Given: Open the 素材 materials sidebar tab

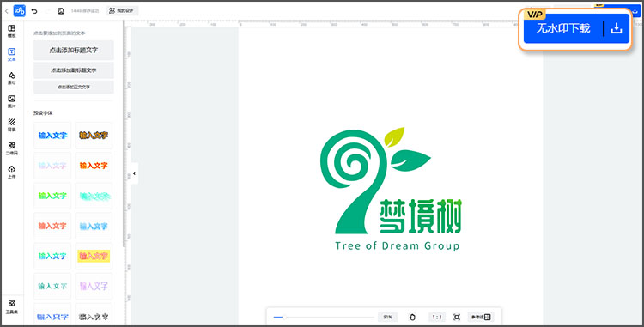Looking at the screenshot, I should tap(12, 78).
